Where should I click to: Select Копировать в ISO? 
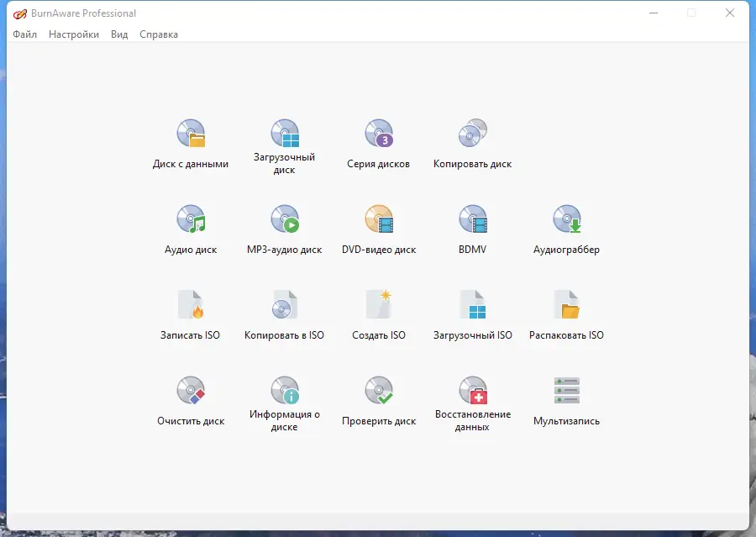285,314
